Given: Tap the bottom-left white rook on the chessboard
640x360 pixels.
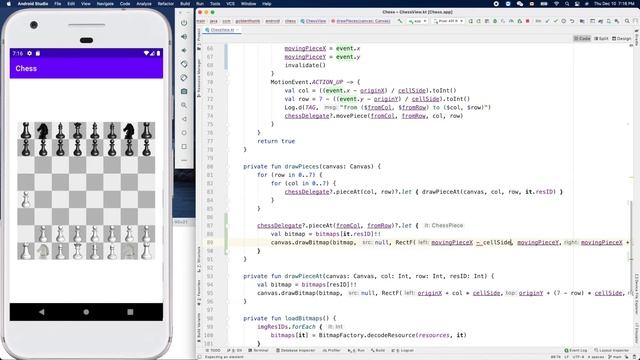Looking at the screenshot, I should 26,251.
